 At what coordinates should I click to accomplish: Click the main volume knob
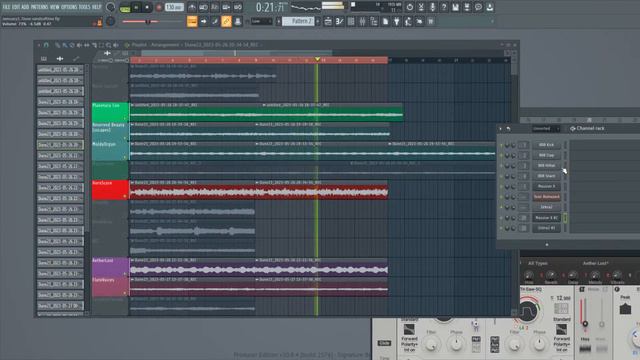[111, 7]
